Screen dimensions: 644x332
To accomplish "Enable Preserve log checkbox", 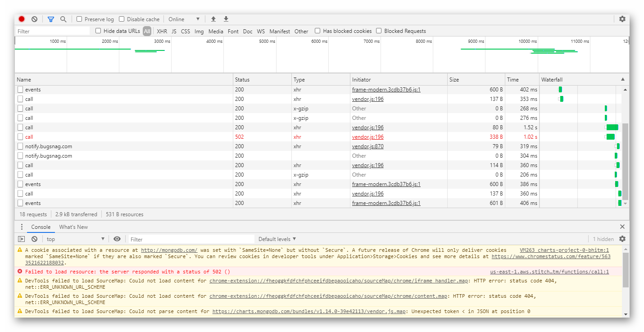I will 79,19.
